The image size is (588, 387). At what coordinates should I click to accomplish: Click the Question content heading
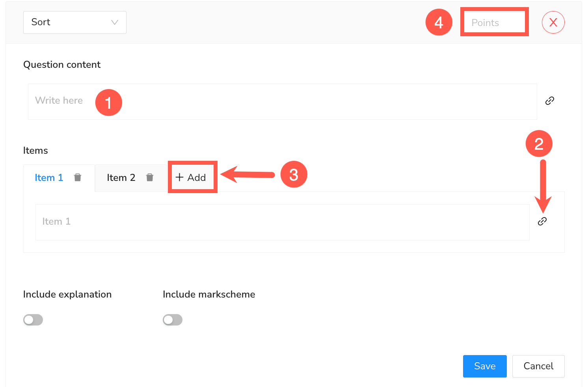(x=62, y=65)
